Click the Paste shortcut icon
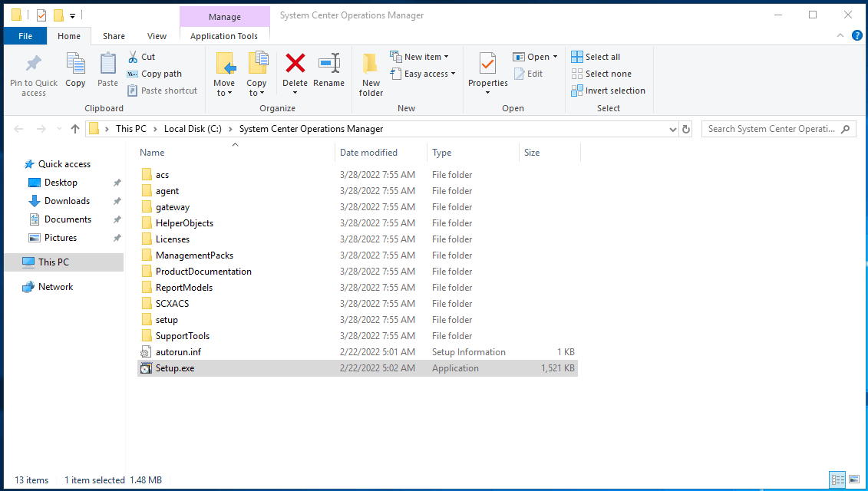 (162, 90)
